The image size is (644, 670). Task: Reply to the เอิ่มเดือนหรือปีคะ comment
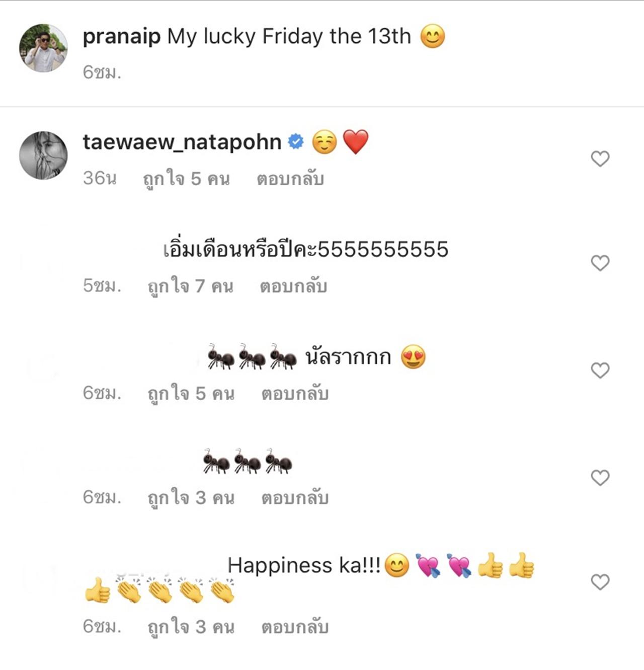[293, 286]
